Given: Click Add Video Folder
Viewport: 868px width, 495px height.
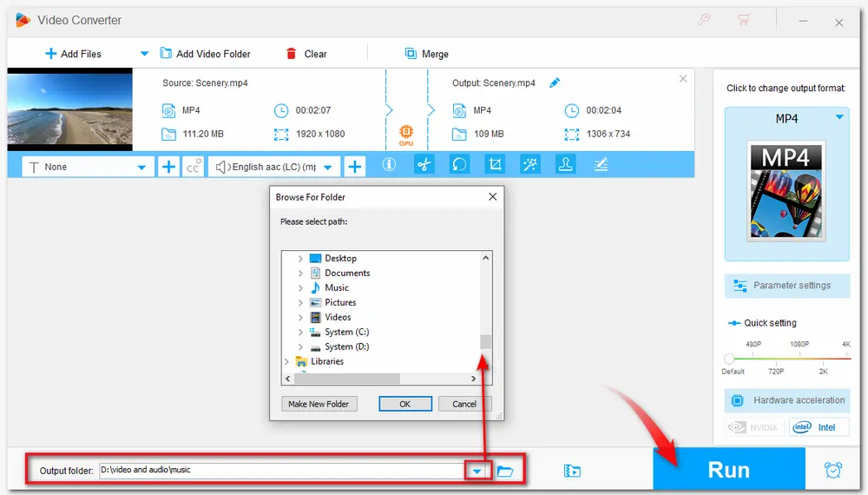Looking at the screenshot, I should pos(205,54).
